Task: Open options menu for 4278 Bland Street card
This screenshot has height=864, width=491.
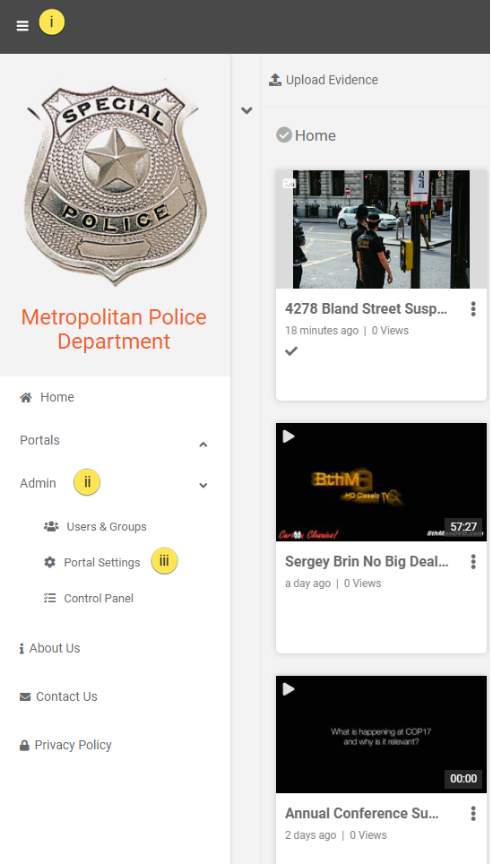Action: tap(473, 309)
